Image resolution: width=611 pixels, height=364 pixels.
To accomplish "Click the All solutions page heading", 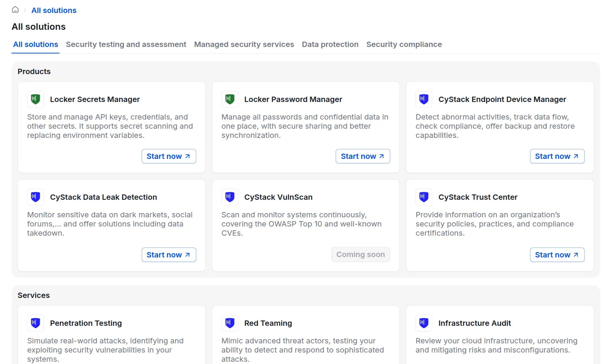I will 39,27.
